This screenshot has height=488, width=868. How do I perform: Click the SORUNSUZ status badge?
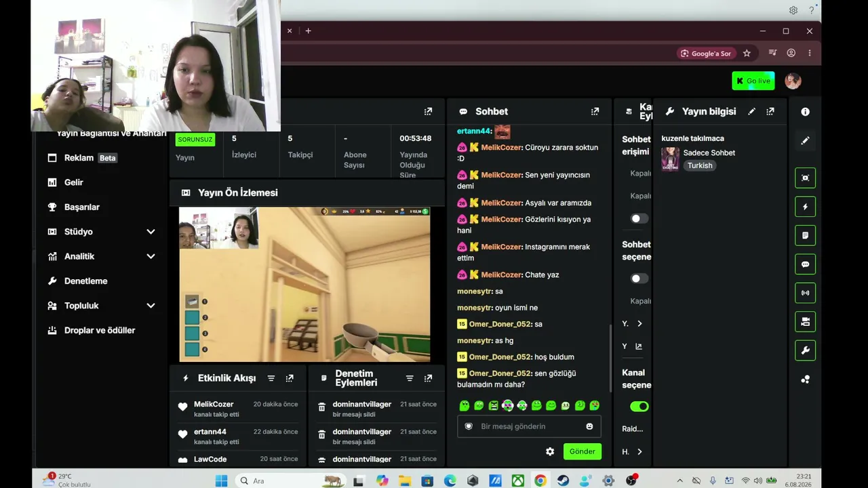tap(195, 140)
